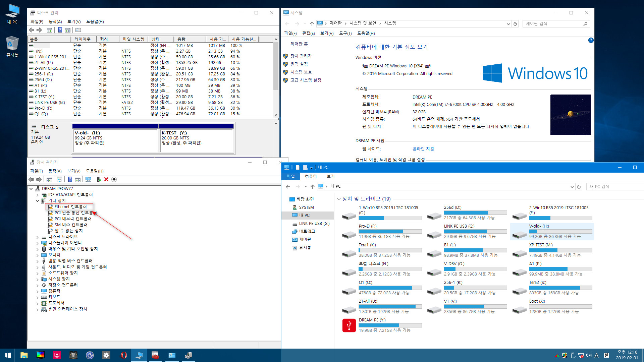The height and width of the screenshot is (362, 644).
Task: Open 고급 시스템 설정 link
Action: coord(306,80)
